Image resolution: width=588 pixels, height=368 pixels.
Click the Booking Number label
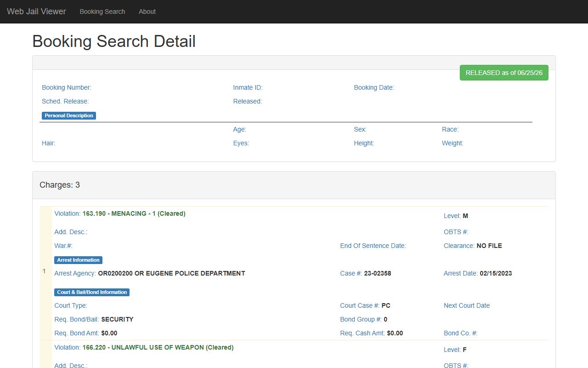tap(67, 87)
